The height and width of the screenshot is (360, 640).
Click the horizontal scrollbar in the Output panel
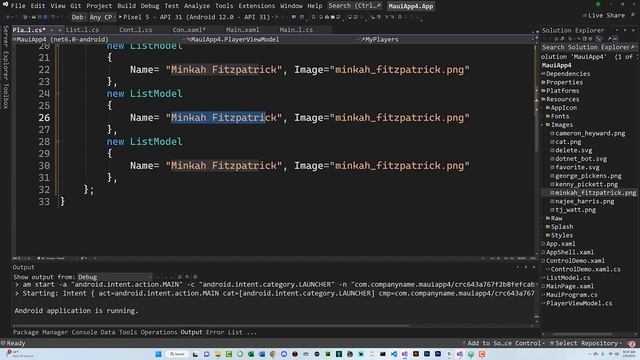pyautogui.click(x=211, y=326)
